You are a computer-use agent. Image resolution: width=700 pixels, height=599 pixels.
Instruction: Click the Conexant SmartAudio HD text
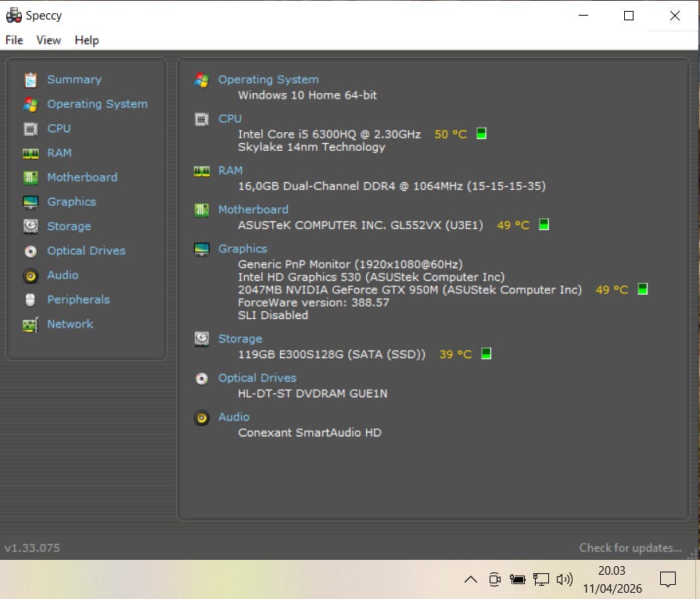pos(310,432)
